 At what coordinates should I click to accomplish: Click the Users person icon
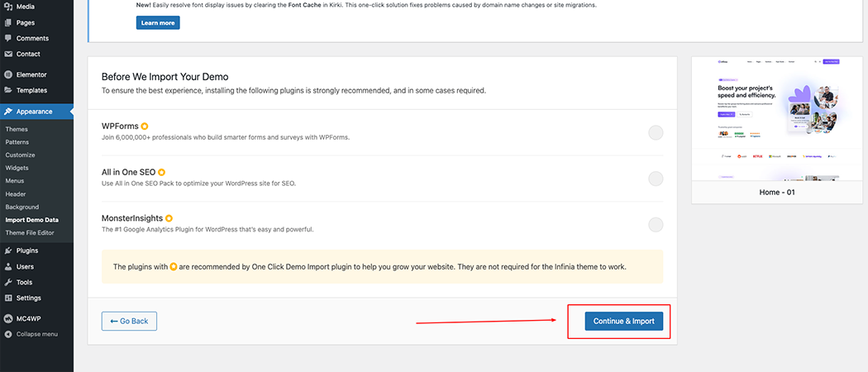coord(8,266)
